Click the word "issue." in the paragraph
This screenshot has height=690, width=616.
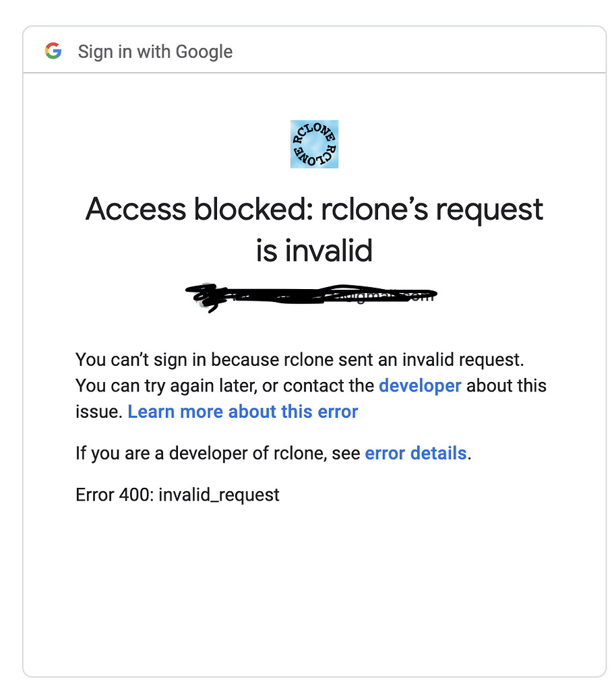pyautogui.click(x=98, y=411)
